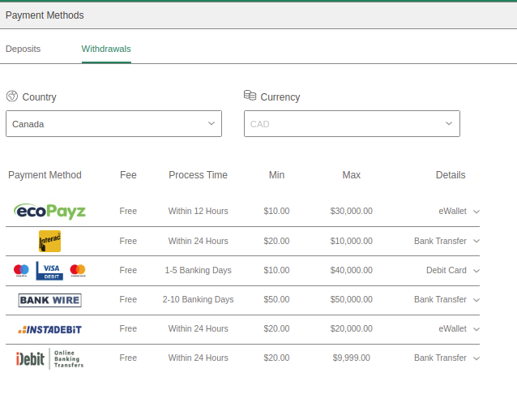The image size is (517, 420).
Task: Click the Currency field label
Action: pos(280,97)
